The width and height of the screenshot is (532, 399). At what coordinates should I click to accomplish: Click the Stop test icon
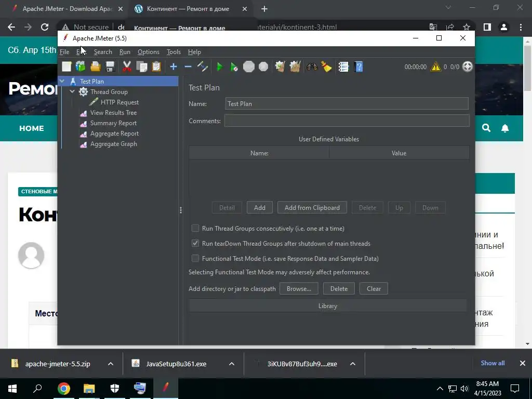click(249, 66)
